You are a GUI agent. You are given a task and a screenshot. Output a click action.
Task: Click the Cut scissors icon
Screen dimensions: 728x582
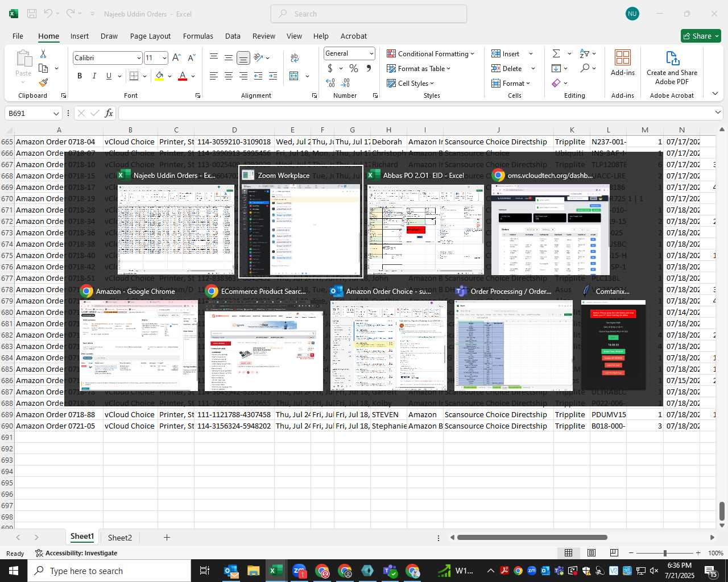[43, 53]
